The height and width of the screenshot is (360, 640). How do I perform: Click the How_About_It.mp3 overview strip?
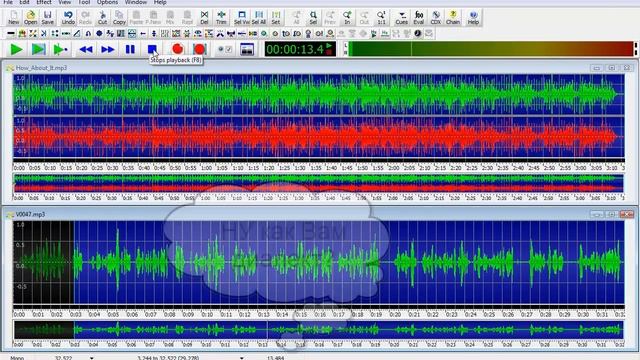click(x=318, y=183)
